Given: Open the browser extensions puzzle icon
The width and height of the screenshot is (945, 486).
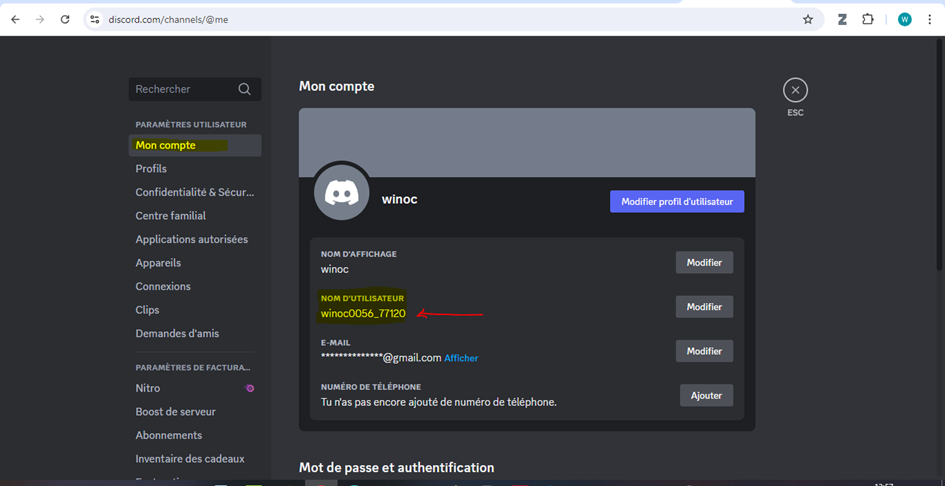Looking at the screenshot, I should click(868, 19).
